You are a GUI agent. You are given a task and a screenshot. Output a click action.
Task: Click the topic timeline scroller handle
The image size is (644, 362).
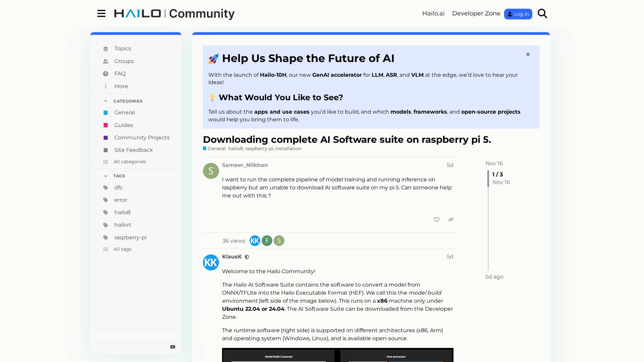pos(488,178)
